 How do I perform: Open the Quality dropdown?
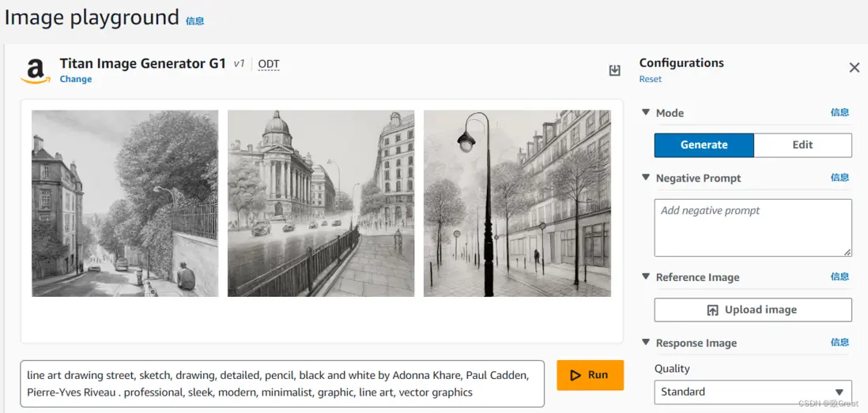point(753,392)
